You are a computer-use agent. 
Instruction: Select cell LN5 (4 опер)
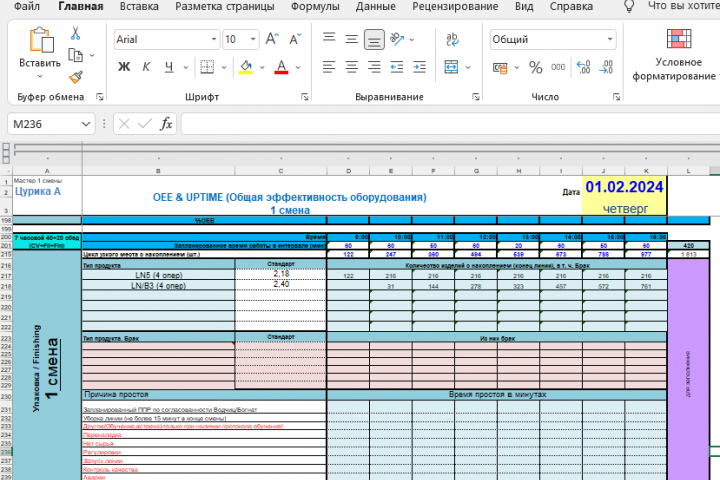pyautogui.click(x=158, y=275)
